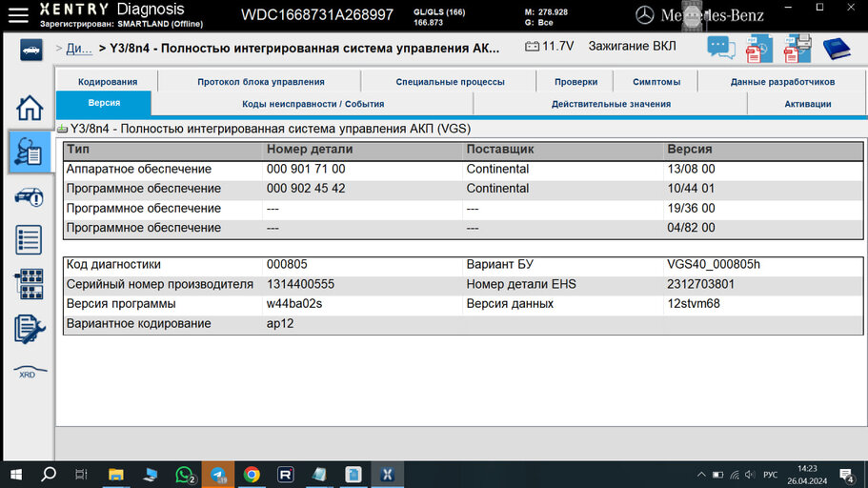This screenshot has height=488, width=868.
Task: Open WhatsApp from taskbar
Action: click(184, 475)
